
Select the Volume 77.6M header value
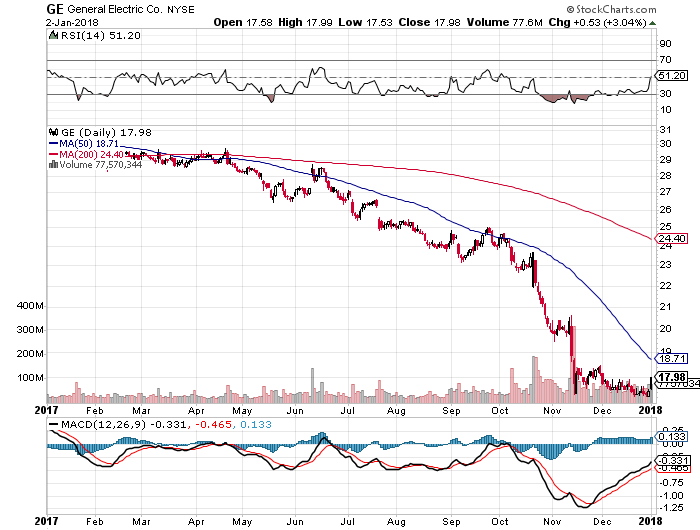(504, 22)
